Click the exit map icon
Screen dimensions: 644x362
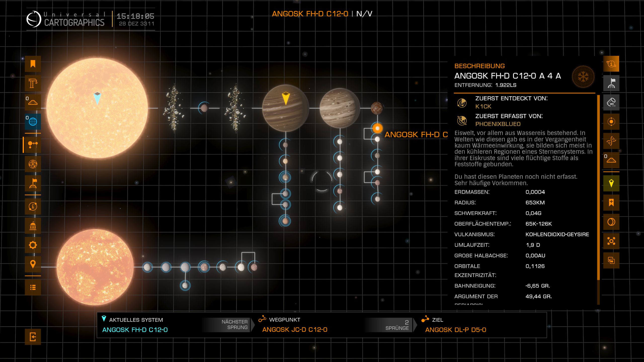(x=33, y=337)
